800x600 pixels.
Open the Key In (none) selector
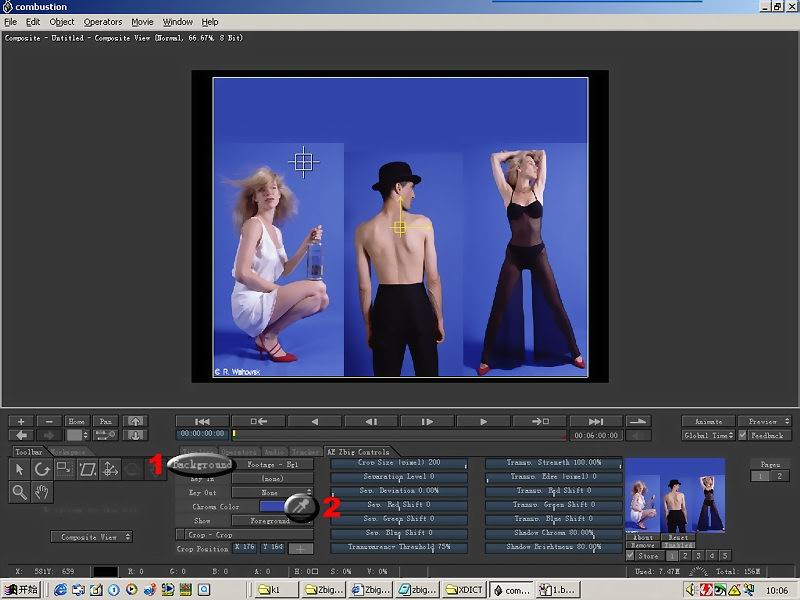point(272,479)
